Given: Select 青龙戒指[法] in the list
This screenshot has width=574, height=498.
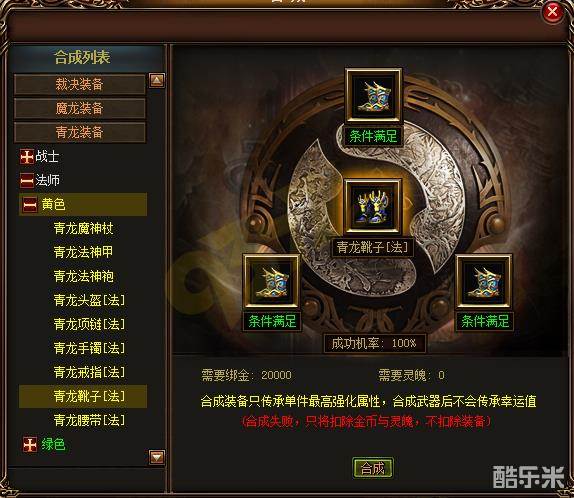Looking at the screenshot, I should point(89,372).
